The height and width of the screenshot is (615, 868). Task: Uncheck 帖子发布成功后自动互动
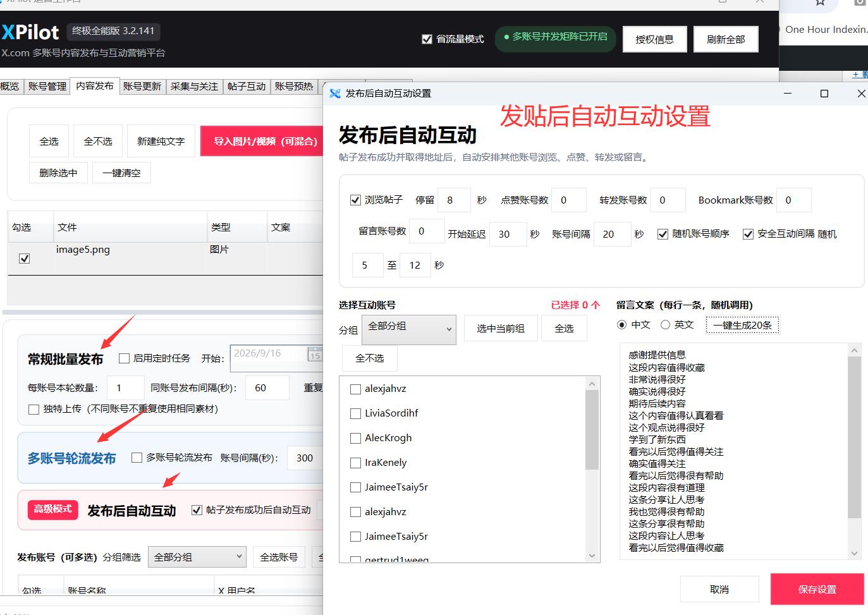(x=197, y=510)
